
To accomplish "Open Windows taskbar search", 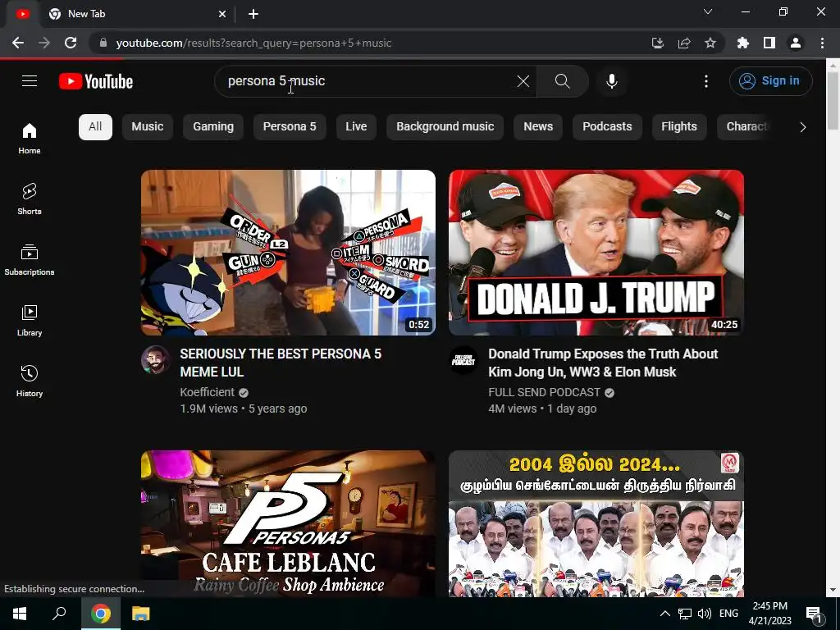I will pos(59,614).
